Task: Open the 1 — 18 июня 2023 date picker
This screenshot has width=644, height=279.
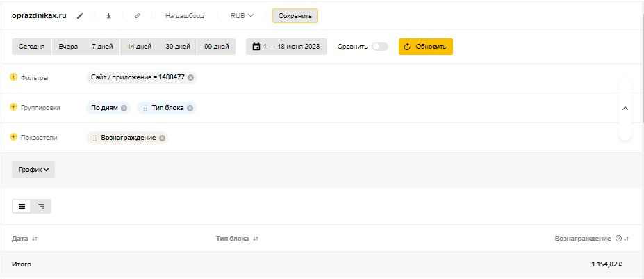Action: click(286, 47)
